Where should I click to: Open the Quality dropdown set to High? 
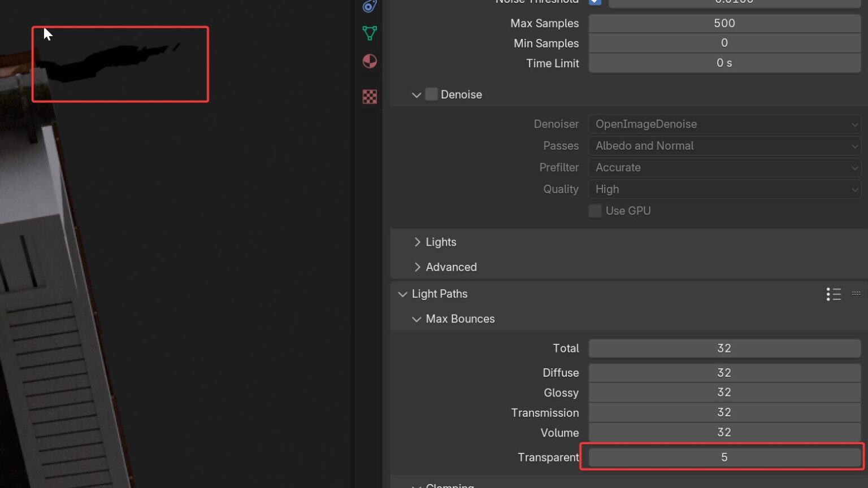click(724, 189)
